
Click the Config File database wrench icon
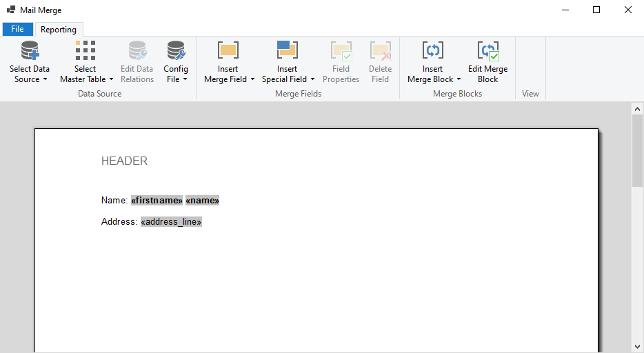[x=177, y=50]
